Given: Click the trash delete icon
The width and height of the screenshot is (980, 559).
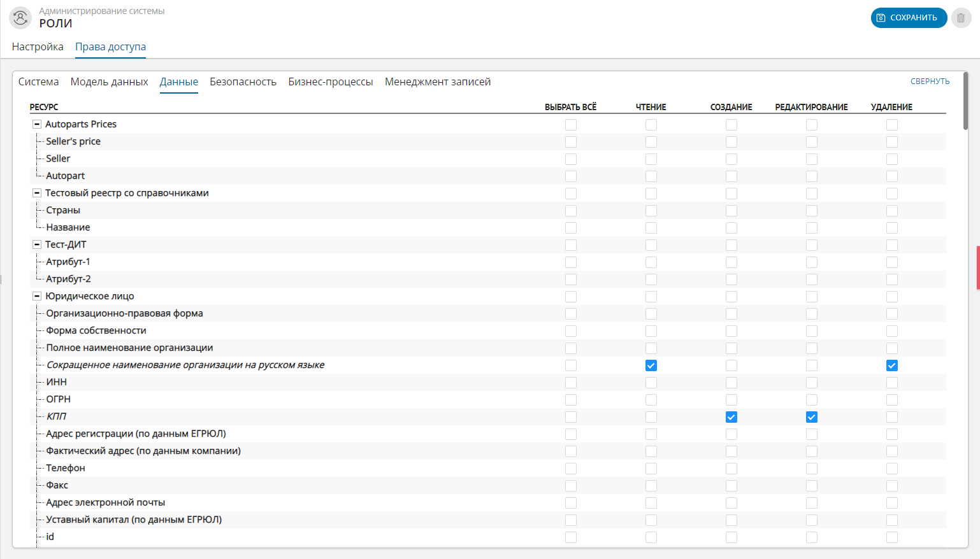Looking at the screenshot, I should pyautogui.click(x=961, y=18).
